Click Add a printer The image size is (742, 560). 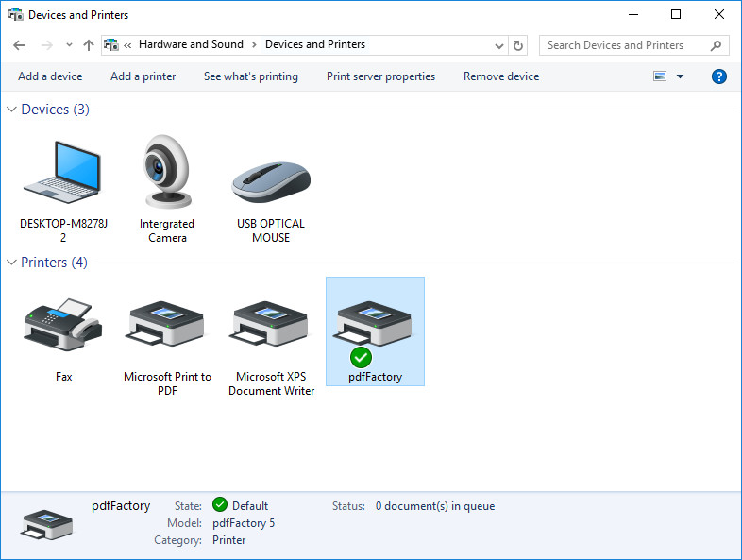click(143, 76)
